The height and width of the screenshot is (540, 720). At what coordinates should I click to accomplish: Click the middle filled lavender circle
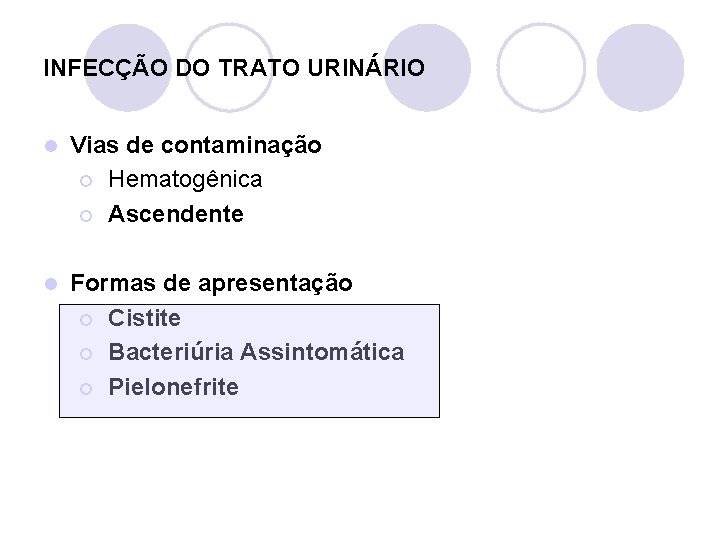(428, 67)
